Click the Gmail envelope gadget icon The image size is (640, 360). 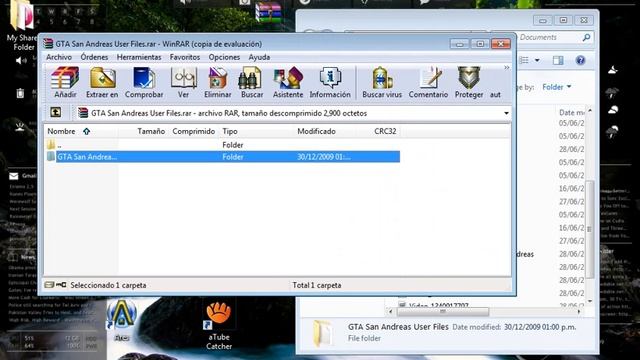pyautogui.click(x=13, y=176)
